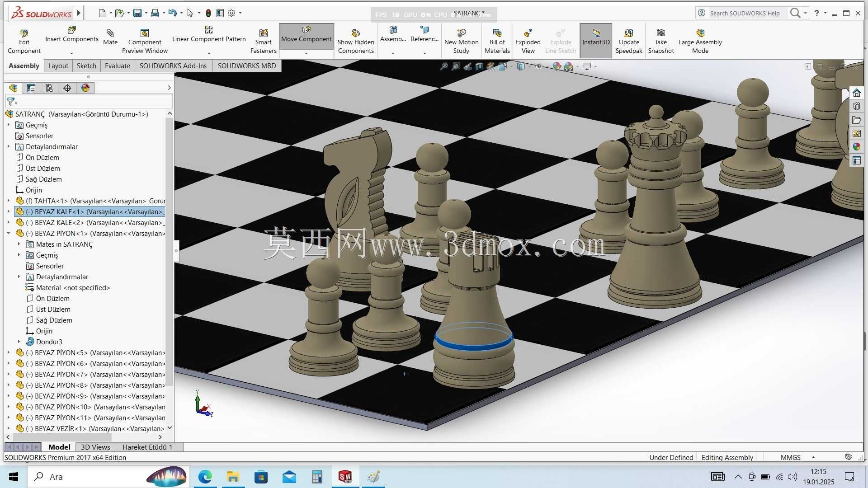The width and height of the screenshot is (868, 488).
Task: Open SOLIDWORKS Resources home in task pane
Action: pyautogui.click(x=856, y=93)
